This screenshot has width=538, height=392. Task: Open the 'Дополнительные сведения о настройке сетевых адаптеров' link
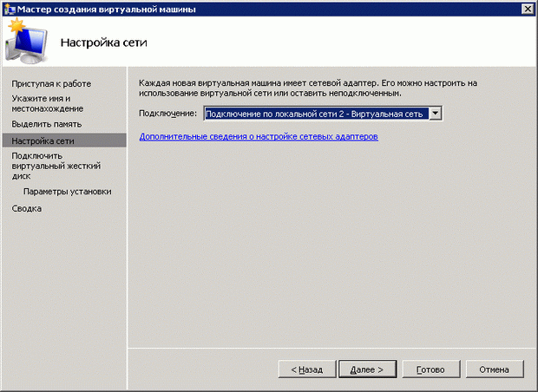click(x=259, y=137)
